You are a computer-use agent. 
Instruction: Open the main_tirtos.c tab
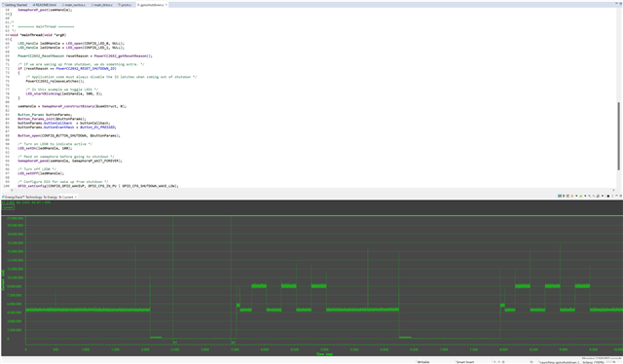[102, 5]
